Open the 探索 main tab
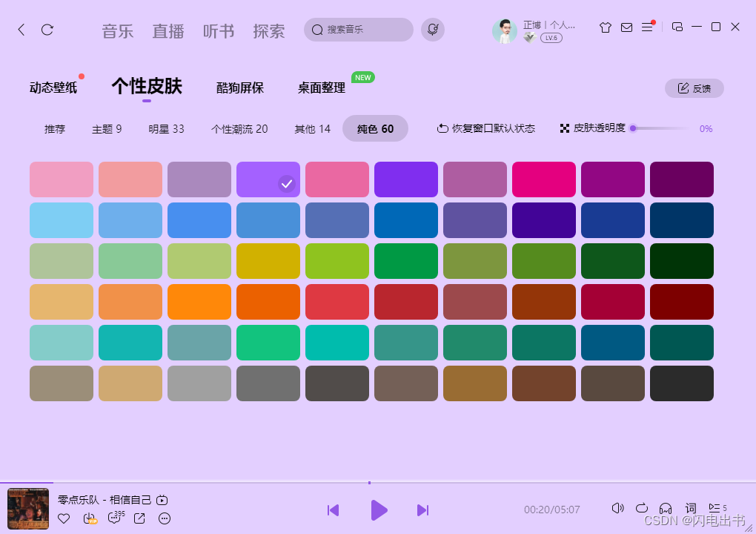 pyautogui.click(x=269, y=31)
